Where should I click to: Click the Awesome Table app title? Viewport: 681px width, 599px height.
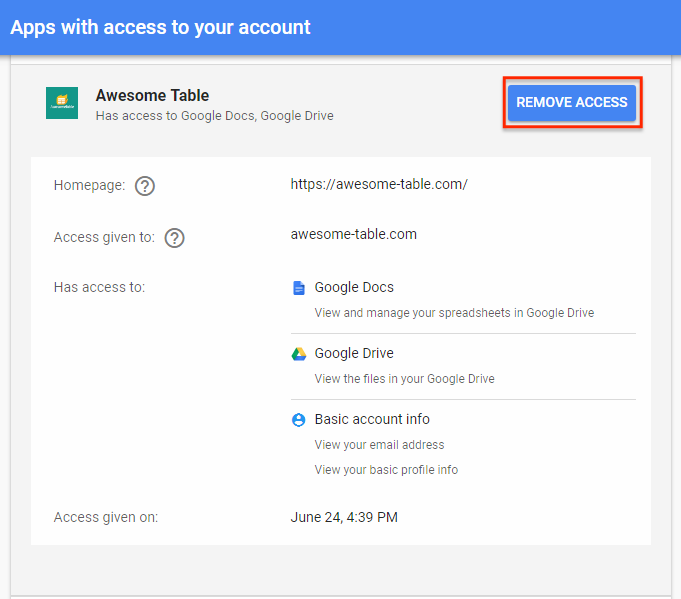[x=152, y=96]
